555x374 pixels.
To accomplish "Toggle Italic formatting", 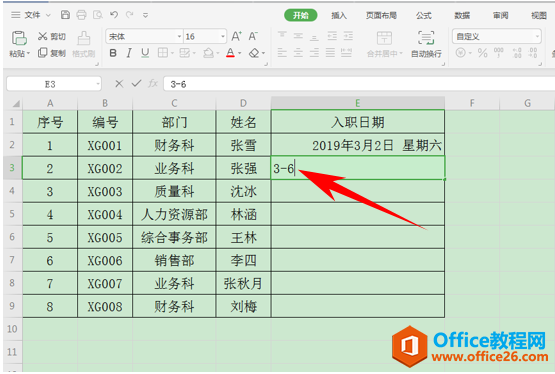I will click(x=129, y=53).
